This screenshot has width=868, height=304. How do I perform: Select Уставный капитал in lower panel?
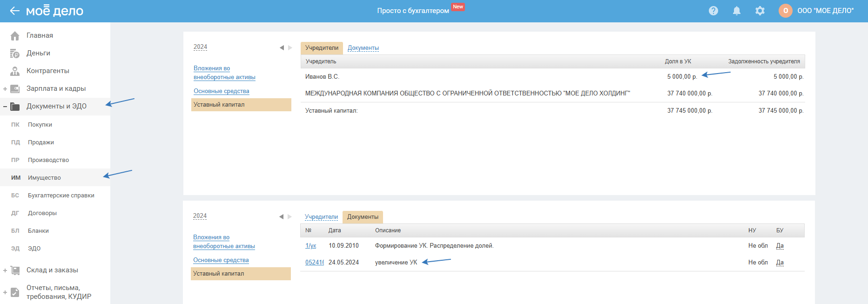pos(241,274)
